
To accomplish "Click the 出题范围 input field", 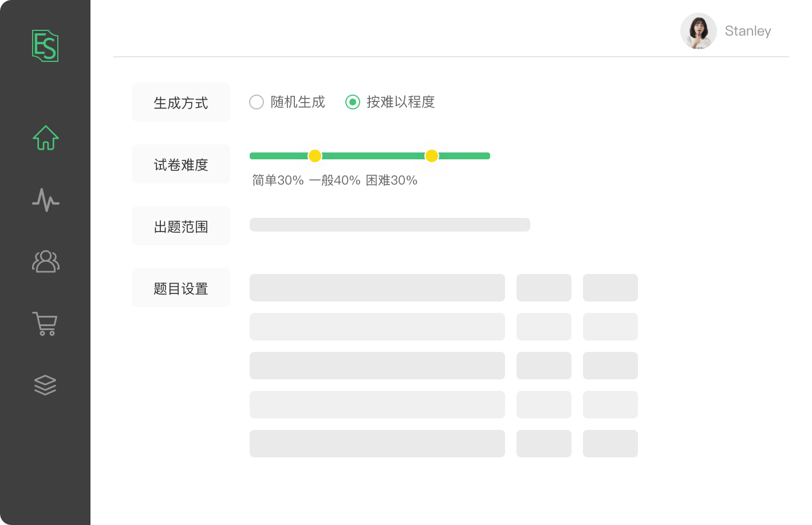I will [389, 225].
